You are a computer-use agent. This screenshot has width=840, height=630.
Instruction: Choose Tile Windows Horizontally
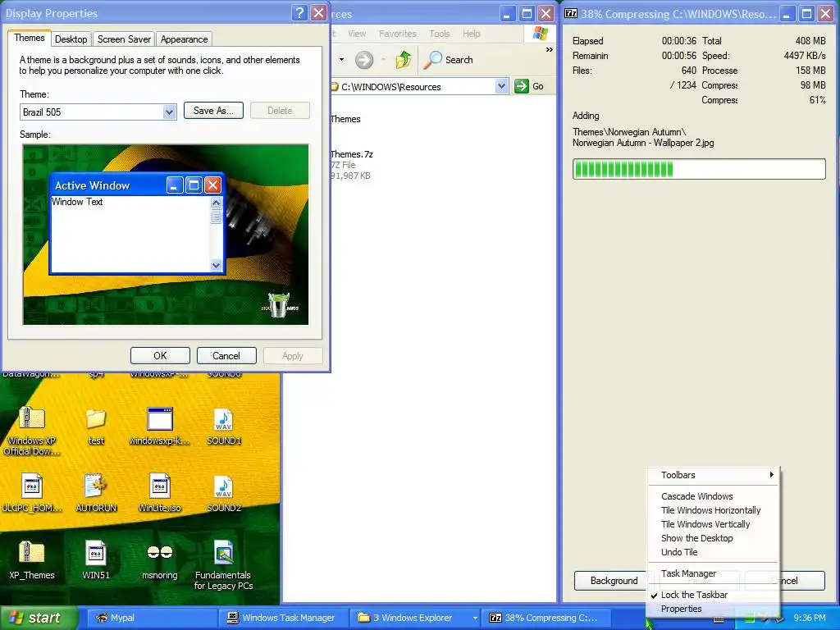tap(713, 510)
